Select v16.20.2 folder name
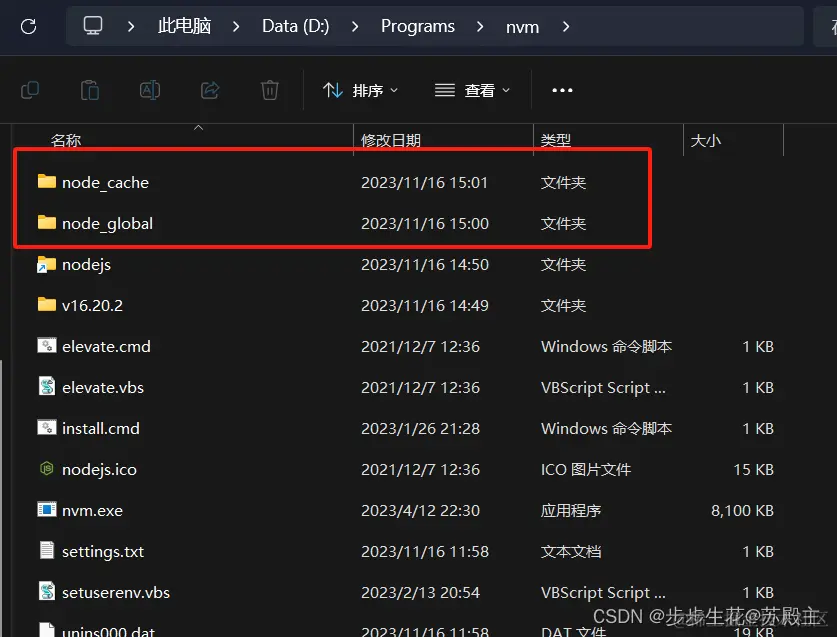This screenshot has height=637, width=837. pyautogui.click(x=92, y=305)
